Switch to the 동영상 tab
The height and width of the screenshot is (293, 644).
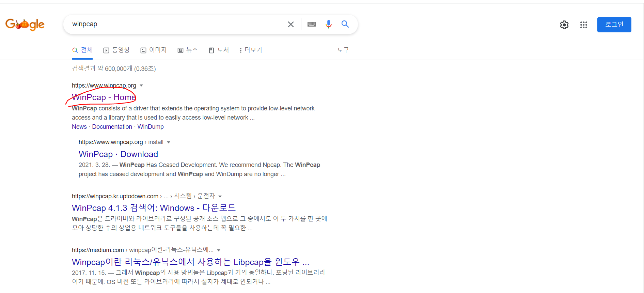pos(116,50)
